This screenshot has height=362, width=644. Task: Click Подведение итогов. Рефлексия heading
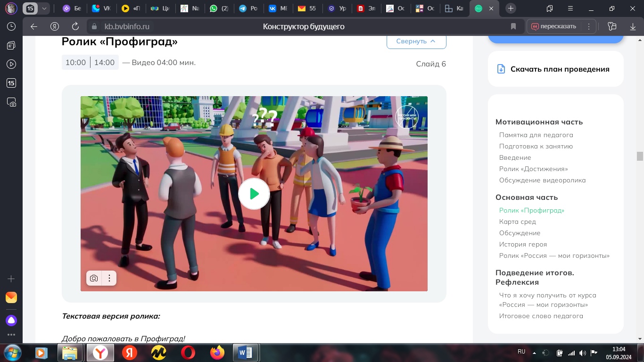point(535,277)
